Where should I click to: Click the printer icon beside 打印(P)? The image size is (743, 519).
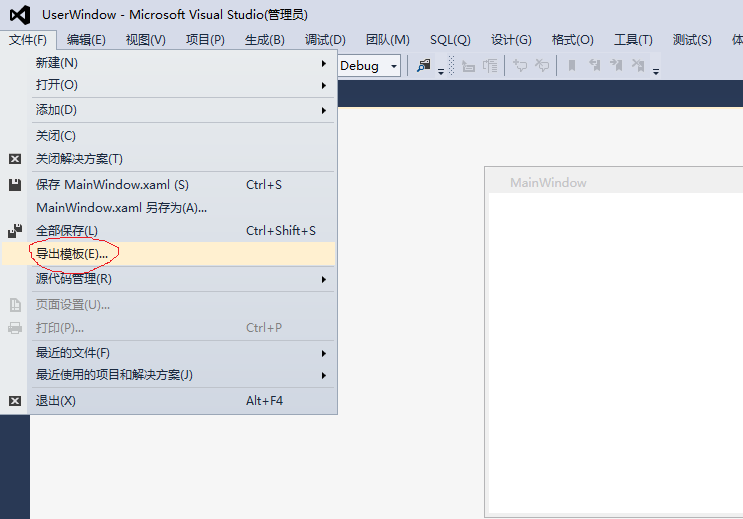point(15,328)
